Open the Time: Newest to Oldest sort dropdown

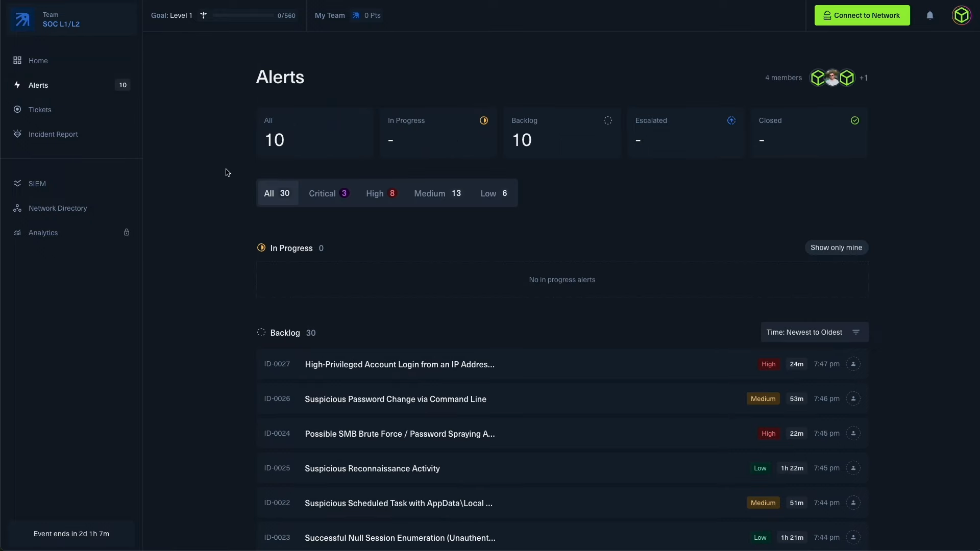(x=814, y=332)
